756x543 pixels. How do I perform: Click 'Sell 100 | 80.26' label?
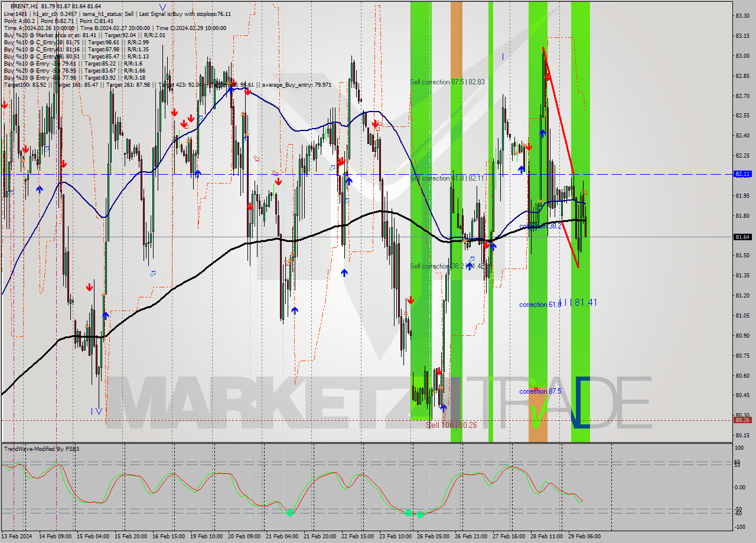(451, 425)
